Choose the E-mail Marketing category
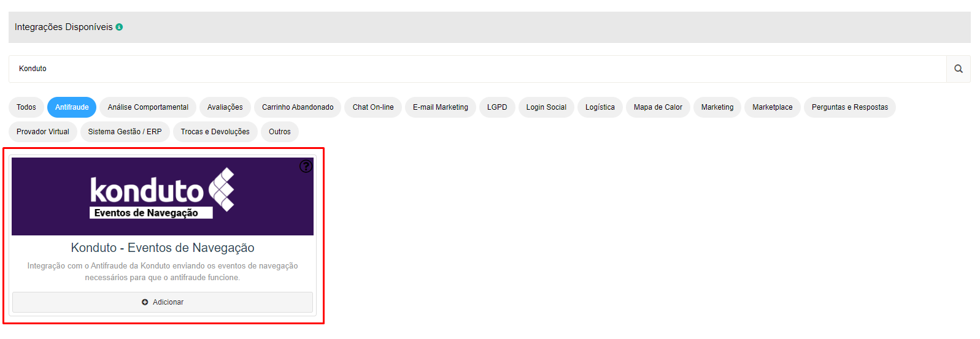Image resolution: width=980 pixels, height=339 pixels. coord(441,107)
